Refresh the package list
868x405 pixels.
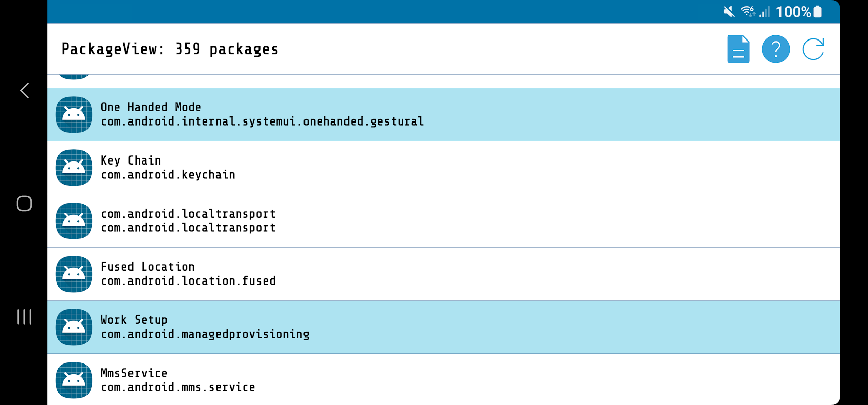coord(813,49)
